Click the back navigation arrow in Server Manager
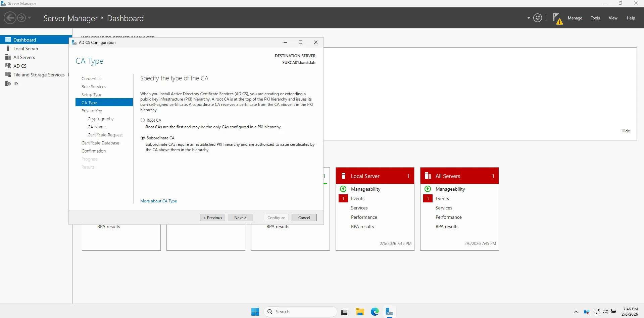Screen dimensions: 644x318 coord(10,18)
